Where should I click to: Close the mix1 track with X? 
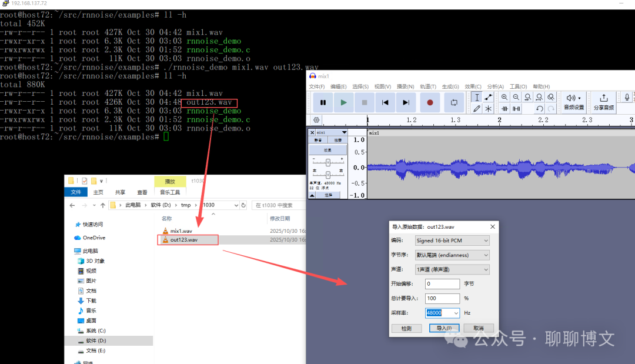(312, 132)
